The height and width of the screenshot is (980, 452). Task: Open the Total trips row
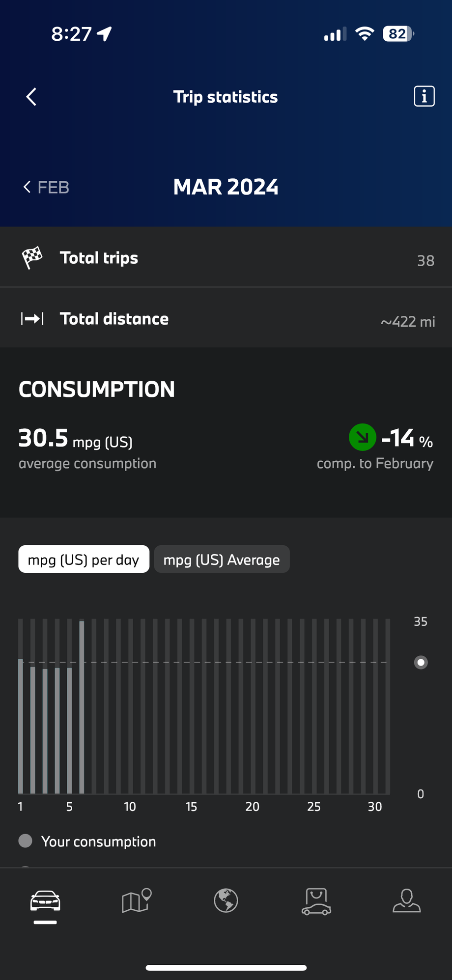226,257
